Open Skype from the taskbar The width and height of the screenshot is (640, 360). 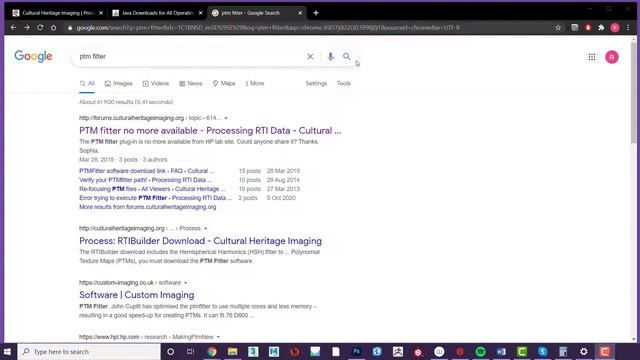542,351
